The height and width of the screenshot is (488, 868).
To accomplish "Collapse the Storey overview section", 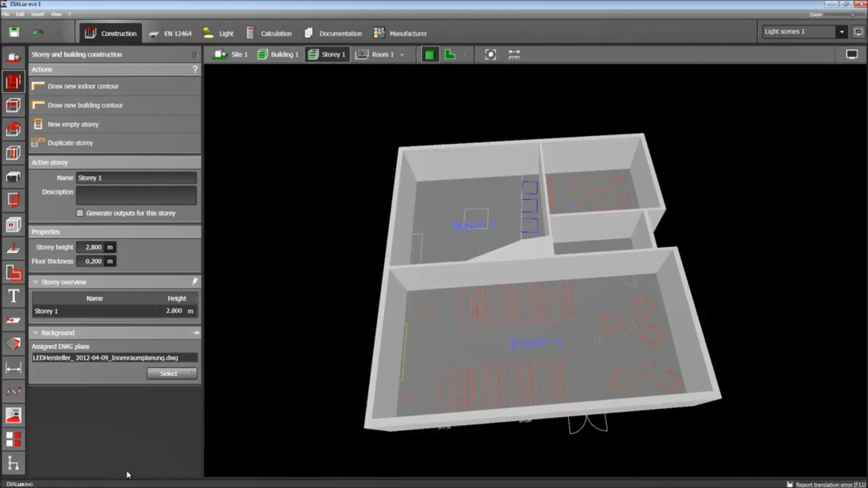I will (x=36, y=282).
